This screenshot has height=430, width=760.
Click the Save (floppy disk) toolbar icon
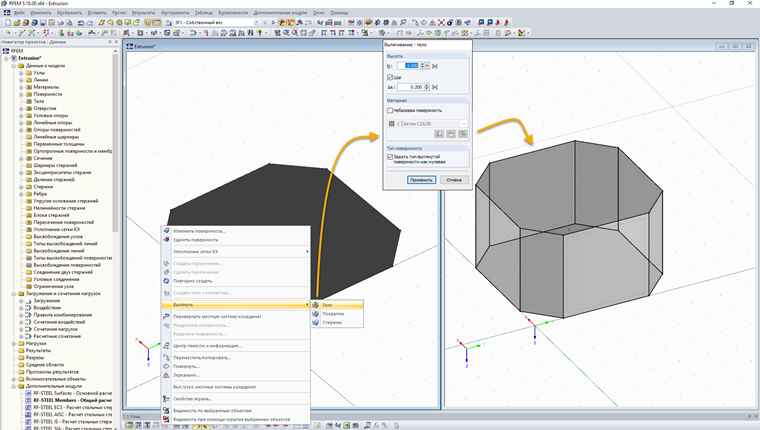tap(43, 22)
